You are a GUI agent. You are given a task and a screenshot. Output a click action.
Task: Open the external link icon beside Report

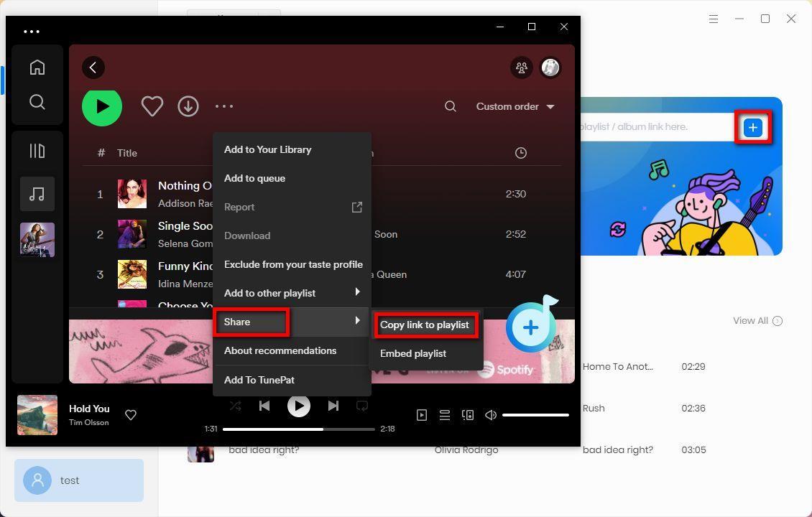(357, 207)
